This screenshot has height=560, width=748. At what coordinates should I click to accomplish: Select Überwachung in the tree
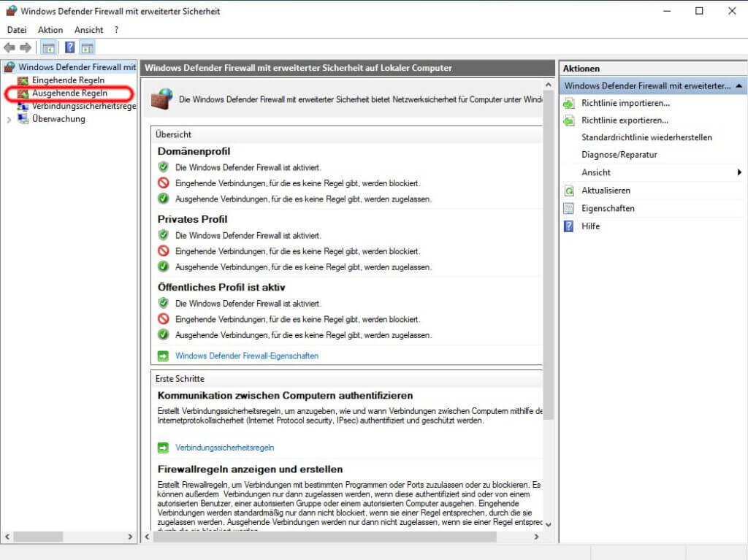(58, 119)
